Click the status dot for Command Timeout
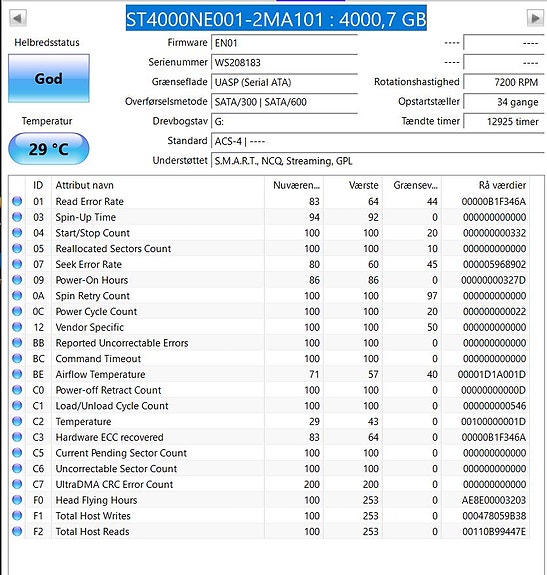Screen dimensions: 547x575 [17, 358]
